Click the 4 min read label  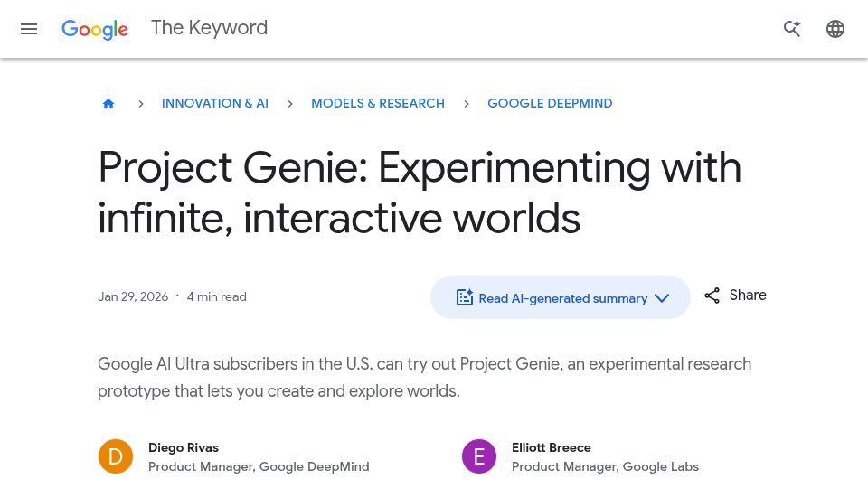216,297
